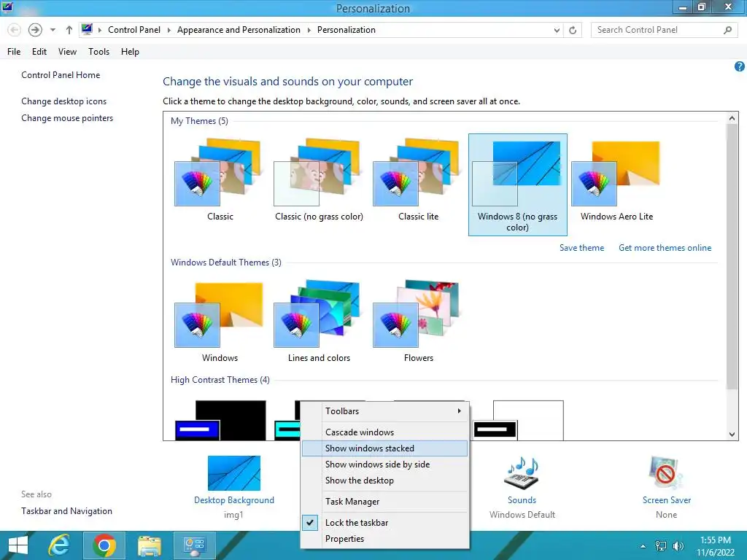Expand the arrow after Control Panel breadcrumb
Image resolution: width=747 pixels, height=560 pixels.
[169, 30]
